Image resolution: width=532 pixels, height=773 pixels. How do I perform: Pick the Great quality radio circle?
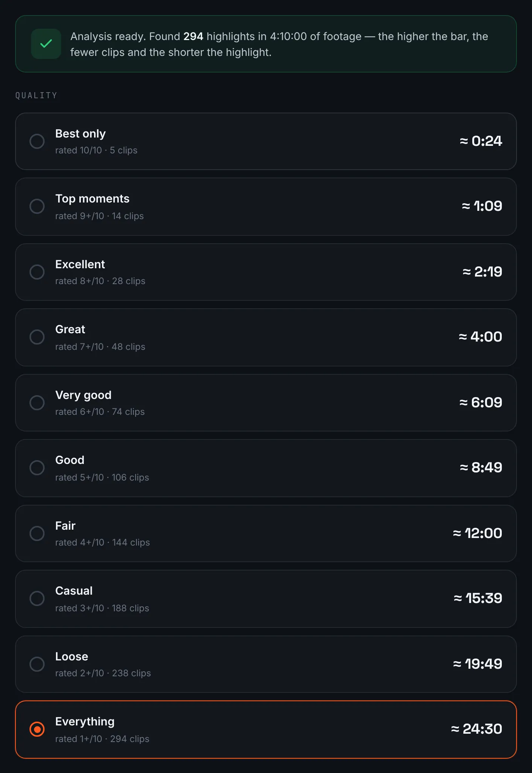37,337
